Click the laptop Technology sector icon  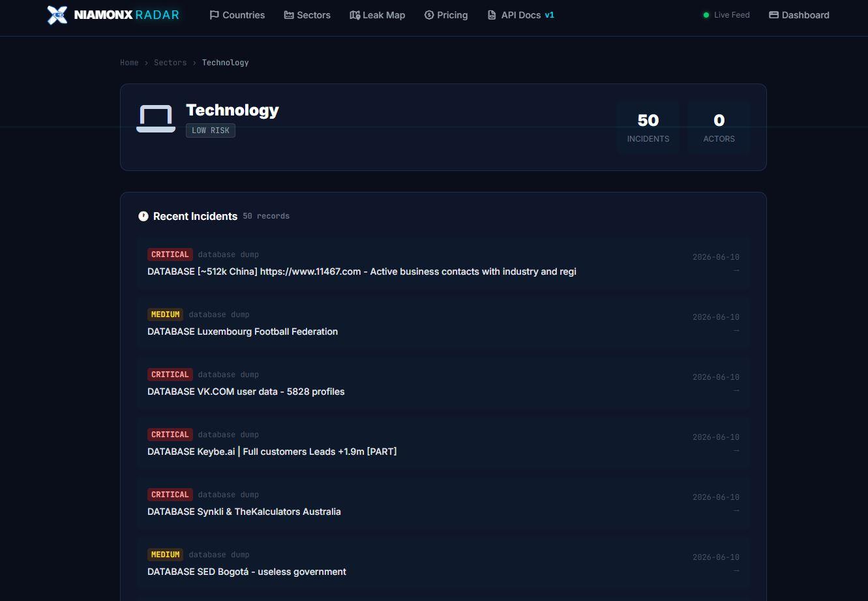click(156, 119)
